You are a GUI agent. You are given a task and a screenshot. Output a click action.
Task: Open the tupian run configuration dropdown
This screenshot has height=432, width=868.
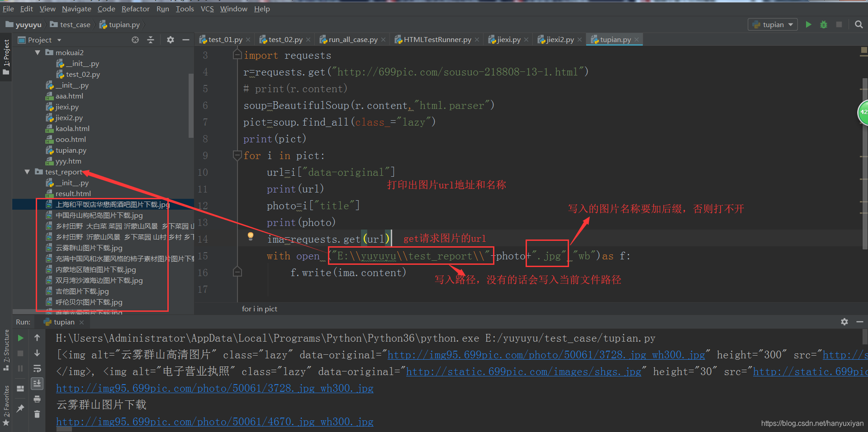(773, 24)
